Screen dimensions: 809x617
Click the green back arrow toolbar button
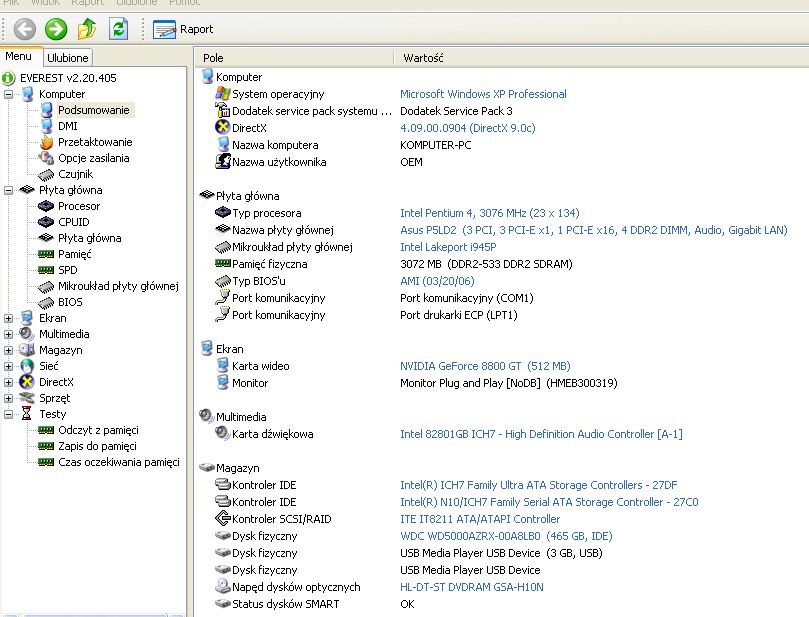tap(24, 29)
